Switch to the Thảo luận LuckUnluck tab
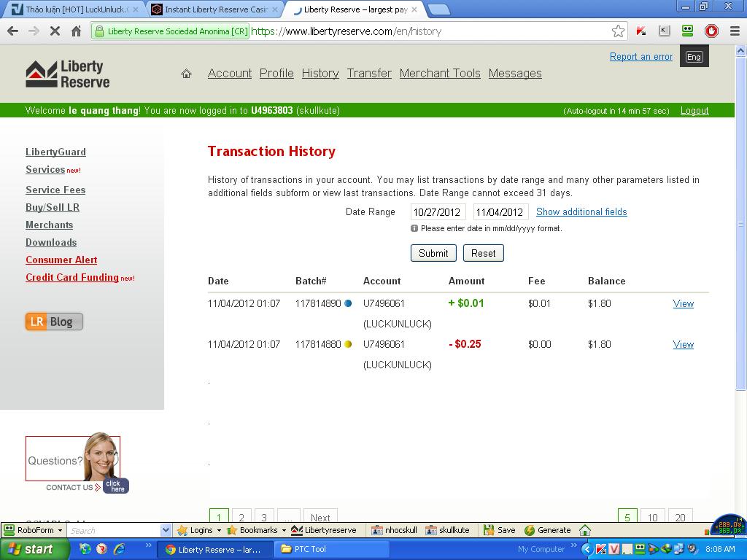 click(74, 9)
